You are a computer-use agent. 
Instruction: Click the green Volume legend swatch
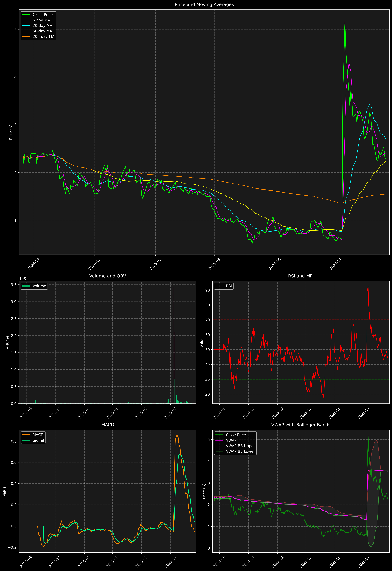[x=26, y=286]
